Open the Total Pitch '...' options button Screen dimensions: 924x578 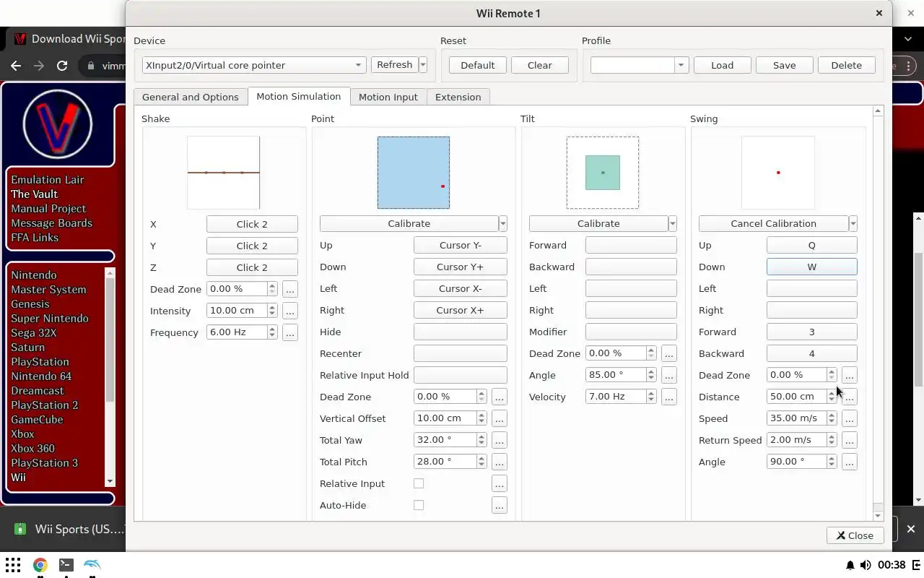tap(499, 462)
